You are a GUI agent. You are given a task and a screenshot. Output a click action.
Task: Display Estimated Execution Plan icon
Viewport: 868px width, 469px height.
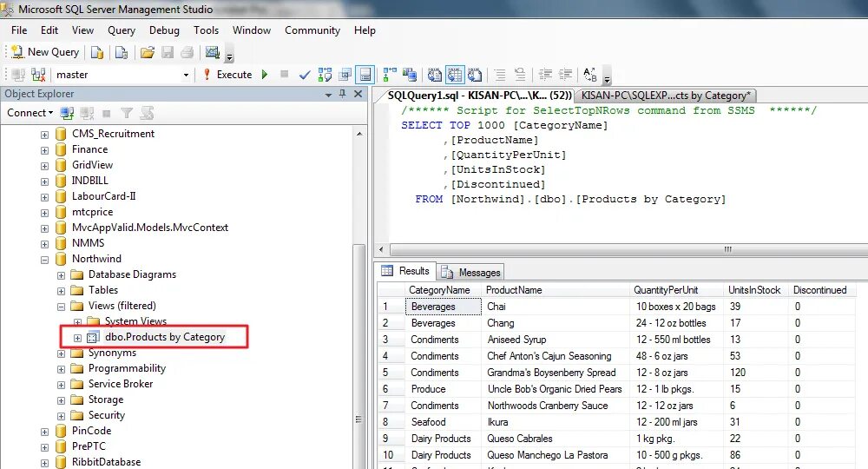point(325,75)
